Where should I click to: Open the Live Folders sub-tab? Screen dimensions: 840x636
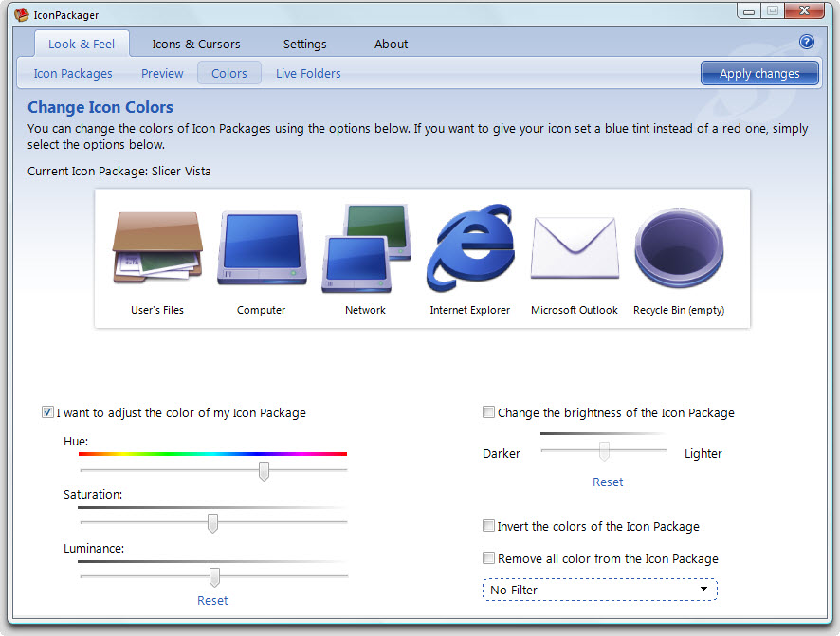pos(308,73)
